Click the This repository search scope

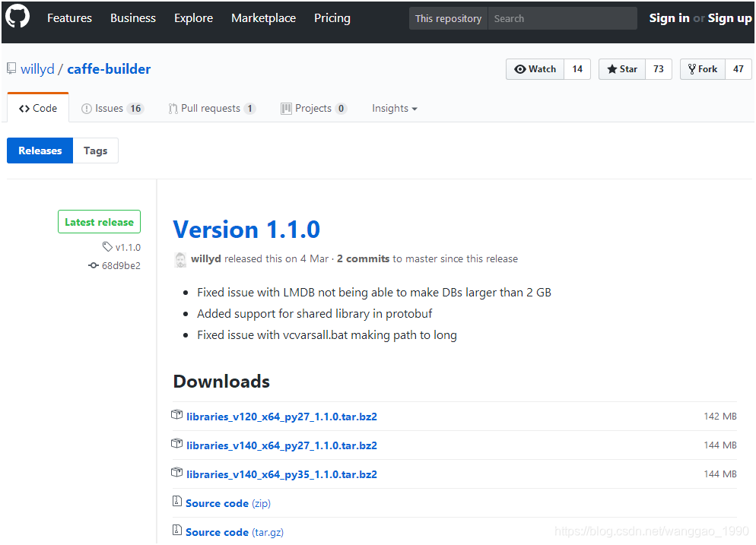pos(449,18)
